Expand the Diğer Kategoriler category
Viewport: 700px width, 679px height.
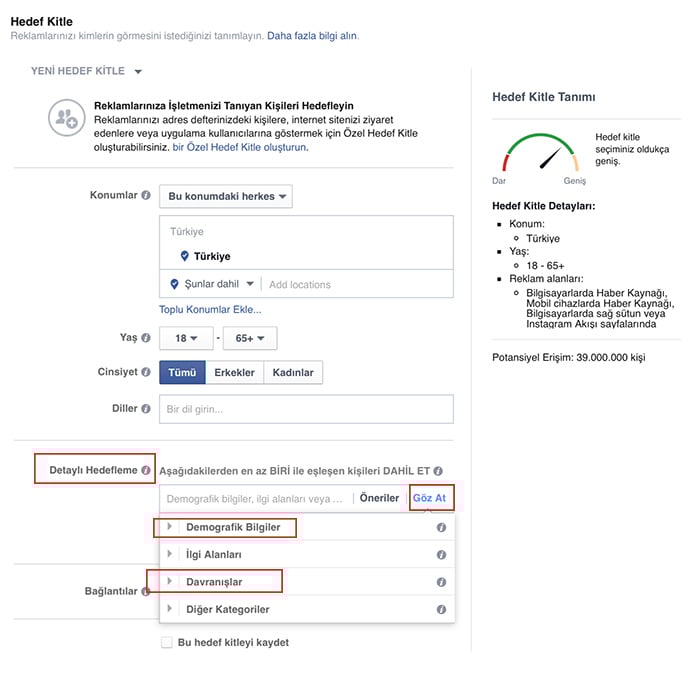coord(170,608)
